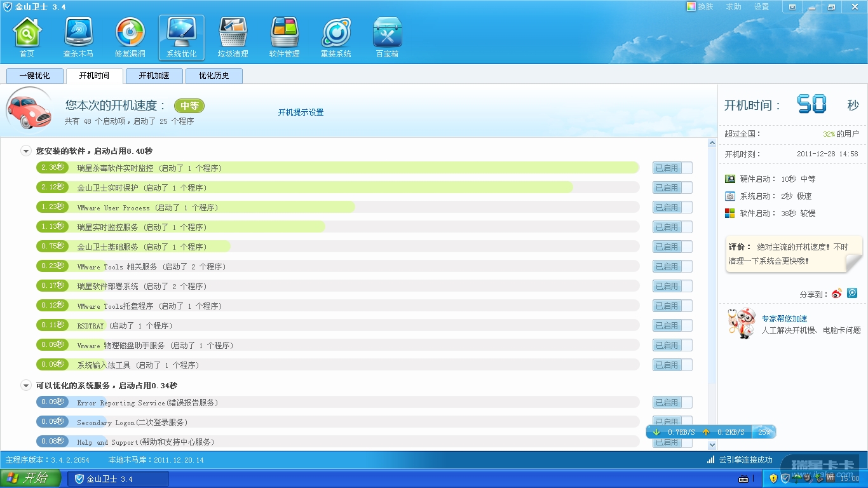Click the 换肤 skin change icon
This screenshot has height=488, width=868.
click(691, 7)
